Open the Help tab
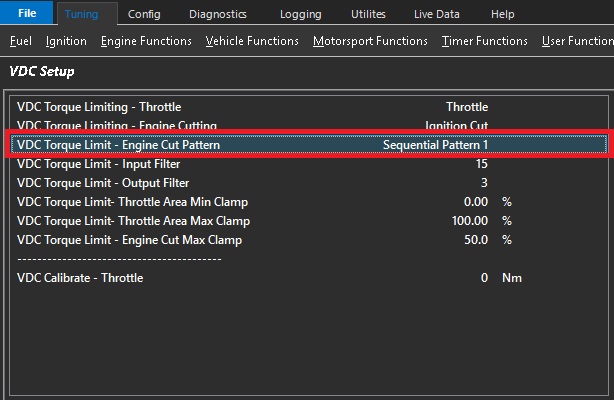 pyautogui.click(x=503, y=14)
